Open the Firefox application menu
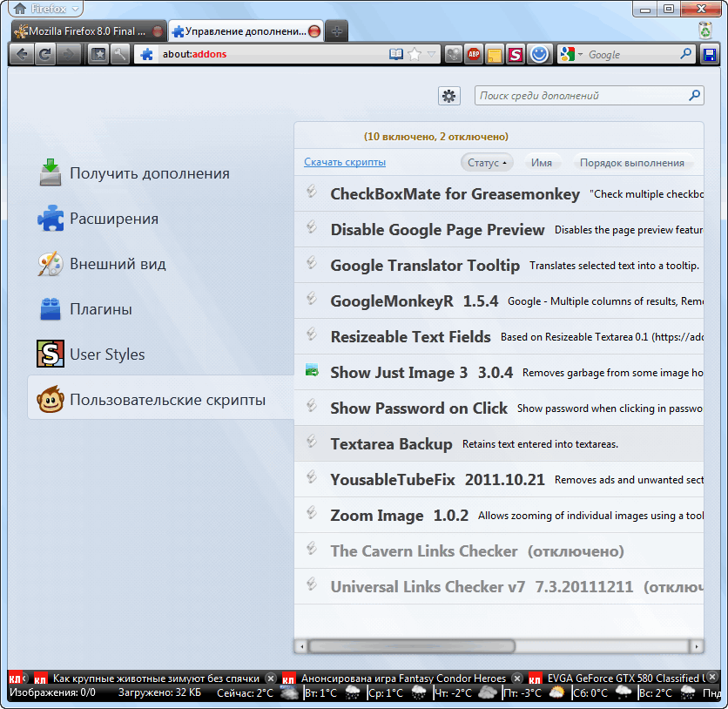This screenshot has height=709, width=728. 45,9
